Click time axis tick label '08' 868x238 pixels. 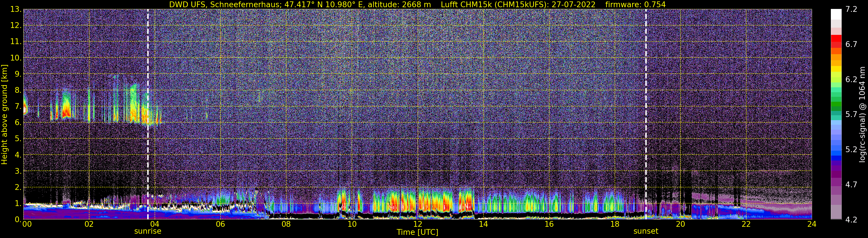point(286,224)
